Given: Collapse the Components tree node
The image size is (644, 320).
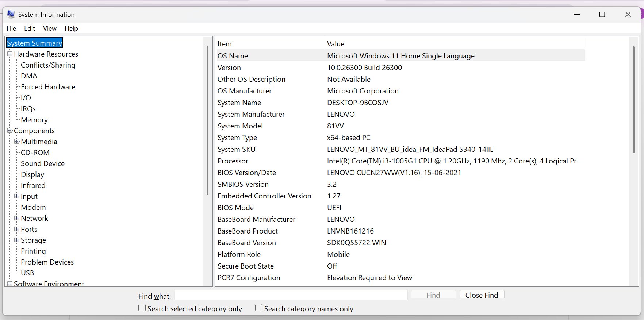Looking at the screenshot, I should point(10,131).
